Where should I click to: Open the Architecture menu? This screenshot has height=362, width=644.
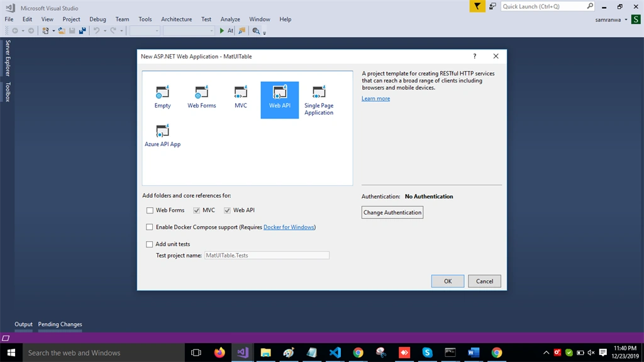[176, 20]
